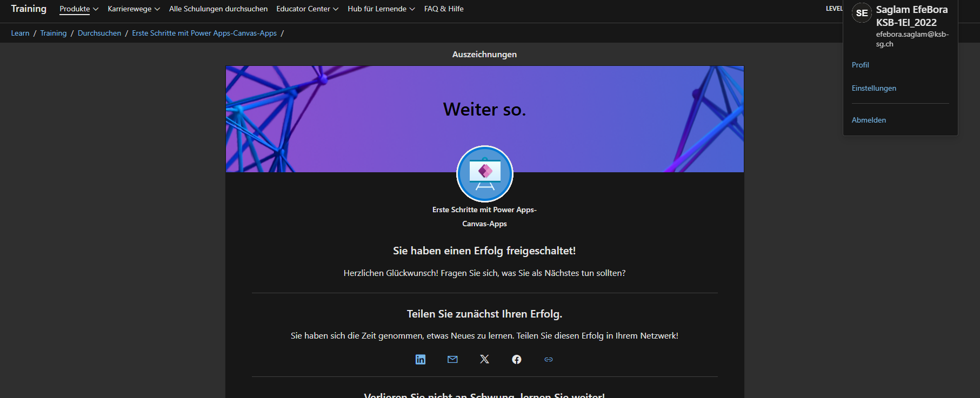Open Alle Schulungen durchsuchen menu item
Image resolution: width=980 pixels, height=398 pixels.
218,9
